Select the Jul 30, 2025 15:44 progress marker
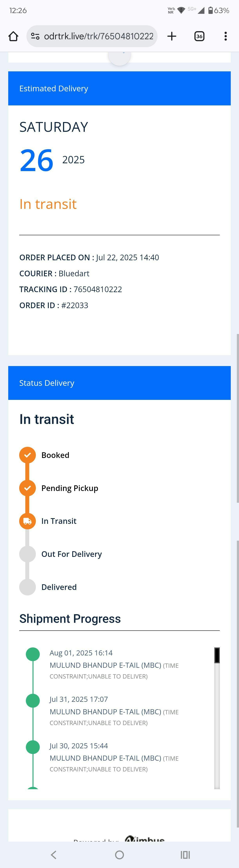The width and height of the screenshot is (239, 868). 33,747
